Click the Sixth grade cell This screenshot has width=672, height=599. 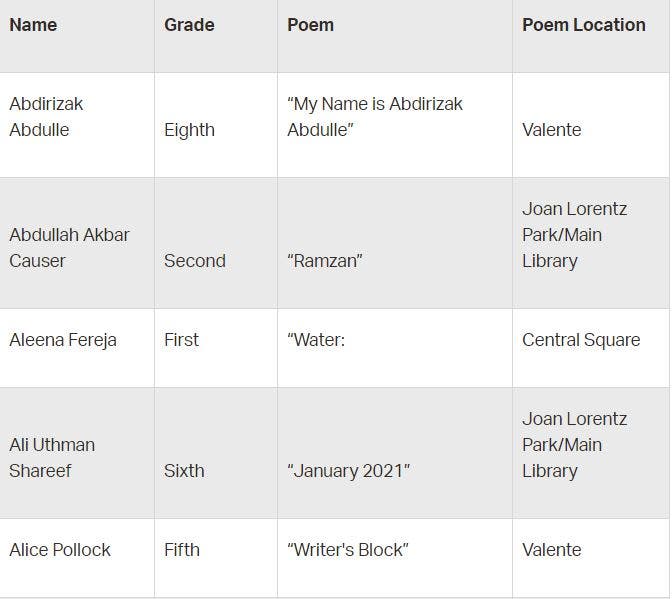184,471
